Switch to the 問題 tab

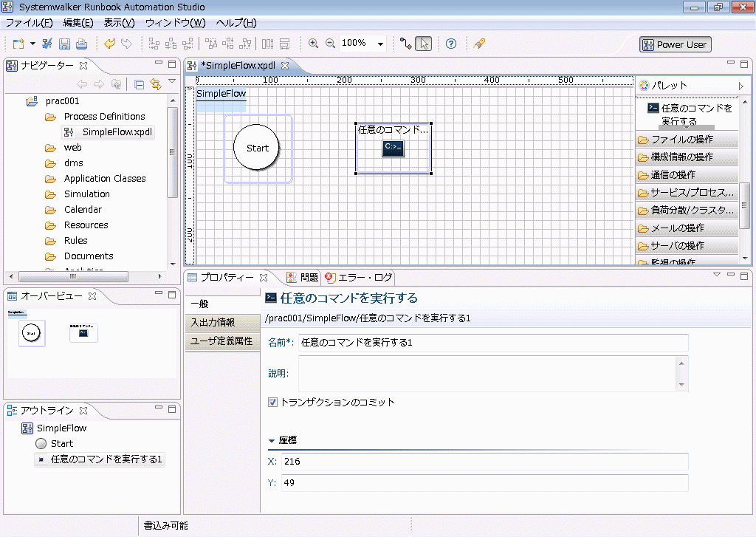(x=303, y=278)
